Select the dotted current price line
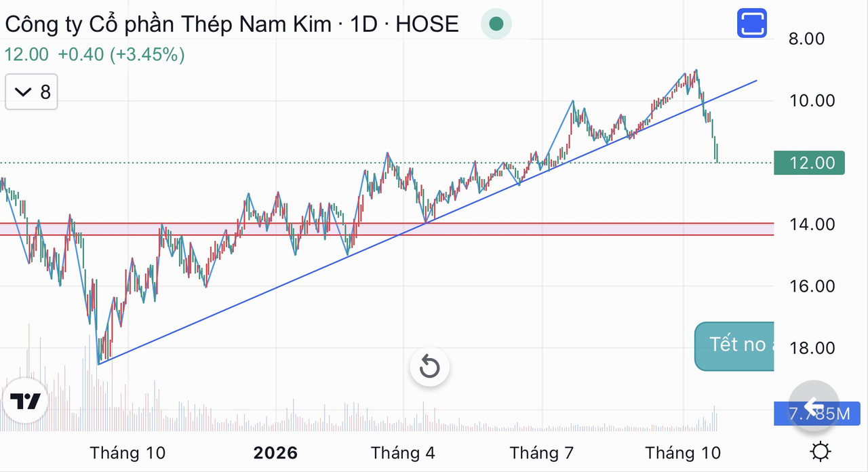 387,163
